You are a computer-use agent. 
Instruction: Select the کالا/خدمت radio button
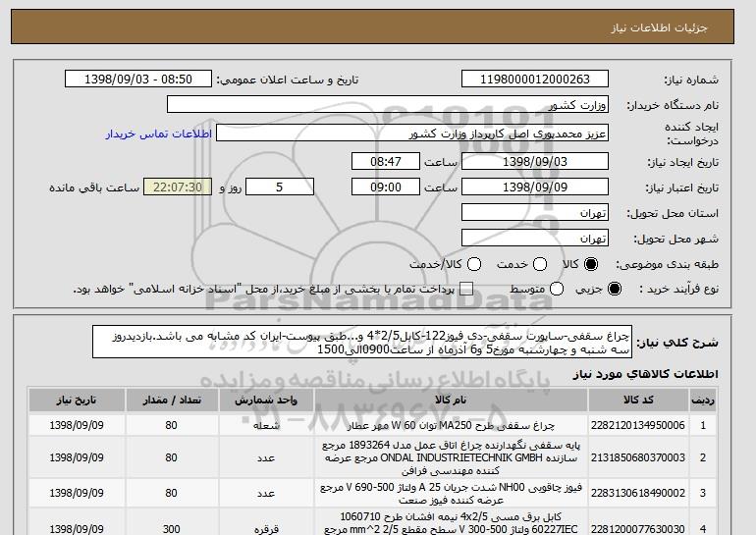(474, 264)
